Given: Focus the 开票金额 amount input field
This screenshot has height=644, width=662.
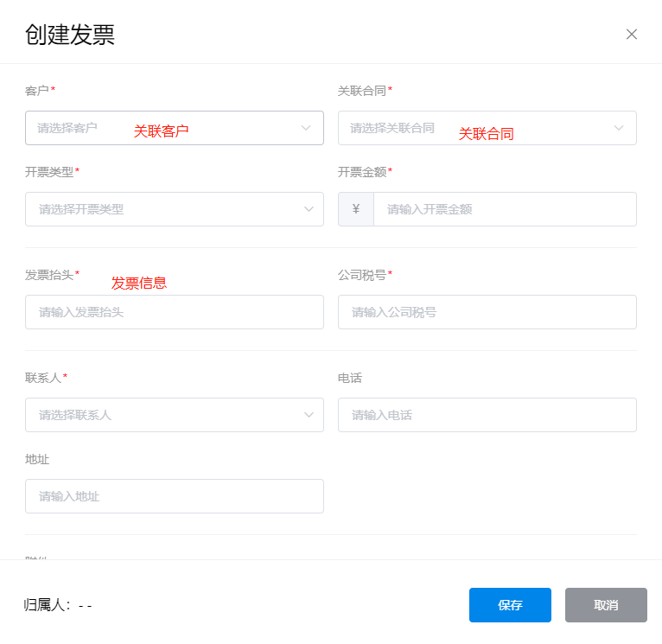Looking at the screenshot, I should pyautogui.click(x=504, y=209).
